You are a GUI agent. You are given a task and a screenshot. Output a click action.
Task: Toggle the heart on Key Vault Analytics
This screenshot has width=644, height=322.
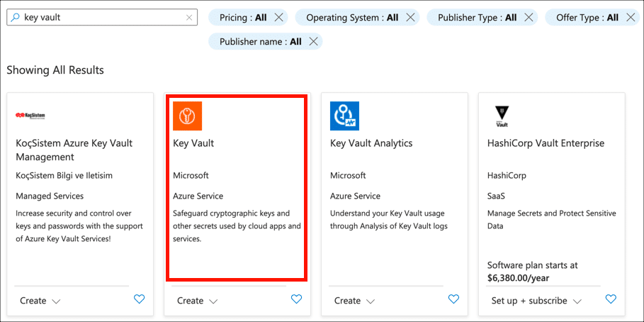tap(453, 299)
